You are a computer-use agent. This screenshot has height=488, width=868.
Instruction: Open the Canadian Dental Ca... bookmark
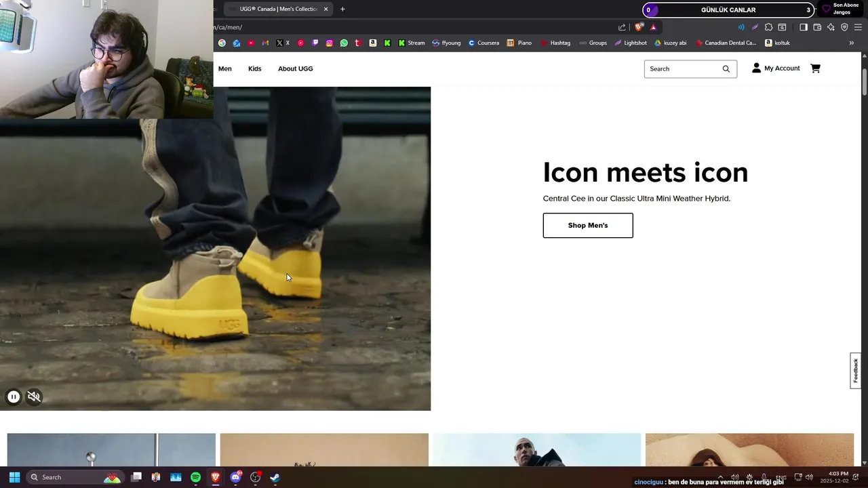[x=726, y=43]
